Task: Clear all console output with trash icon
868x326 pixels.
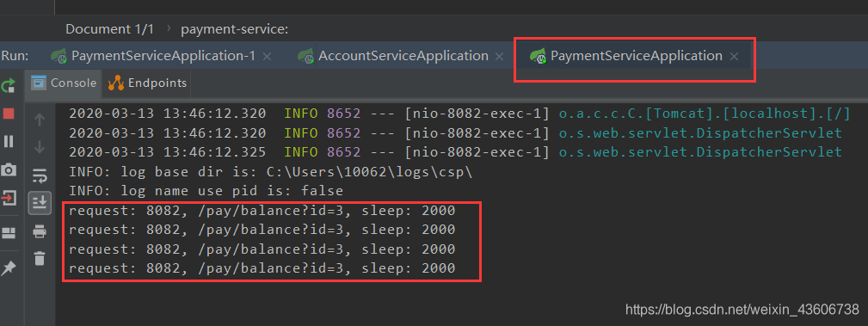Action: (40, 258)
